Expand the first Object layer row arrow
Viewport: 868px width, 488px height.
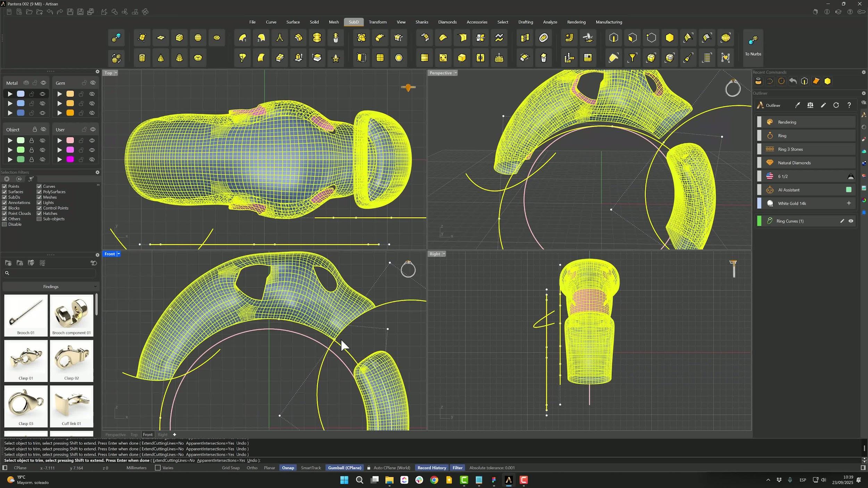10,141
